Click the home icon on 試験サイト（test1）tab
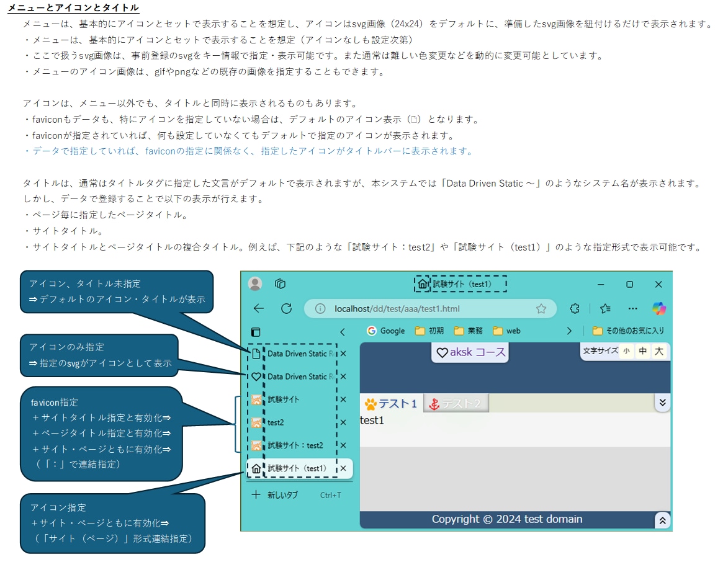Viewport: 728px width, 575px height. [x=256, y=468]
